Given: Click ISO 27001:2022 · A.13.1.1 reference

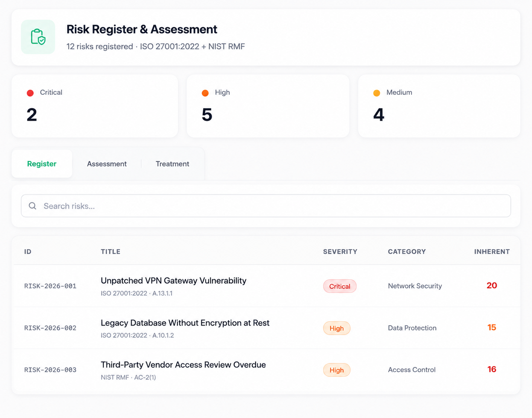Looking at the screenshot, I should pyautogui.click(x=137, y=294).
